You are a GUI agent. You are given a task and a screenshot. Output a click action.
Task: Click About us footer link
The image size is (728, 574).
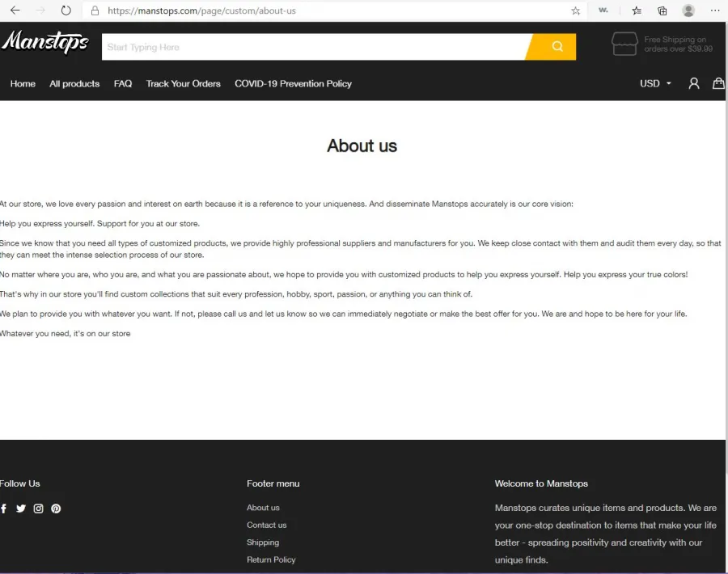pos(263,508)
